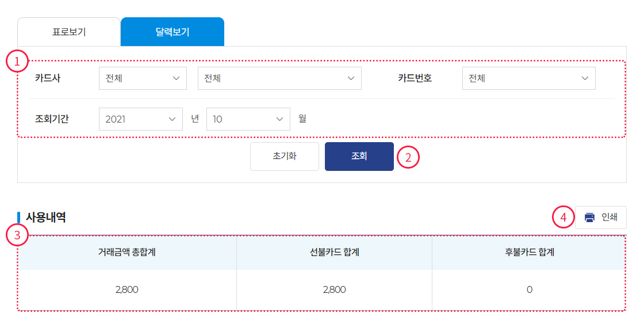Viewport: 644px width, 328px height.
Task: Switch to the 표로보기 tab
Action: coord(69,32)
